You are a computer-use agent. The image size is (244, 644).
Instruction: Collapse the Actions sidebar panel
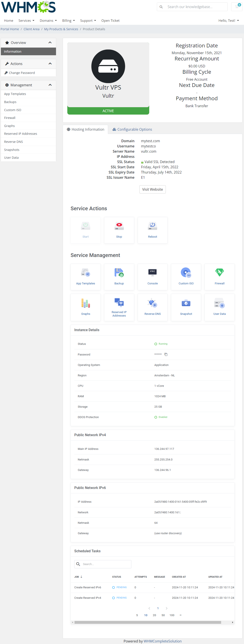click(x=50, y=63)
